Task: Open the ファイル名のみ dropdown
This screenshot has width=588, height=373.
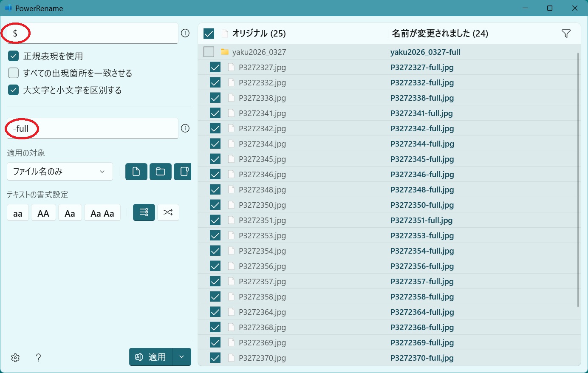Action: 60,172
